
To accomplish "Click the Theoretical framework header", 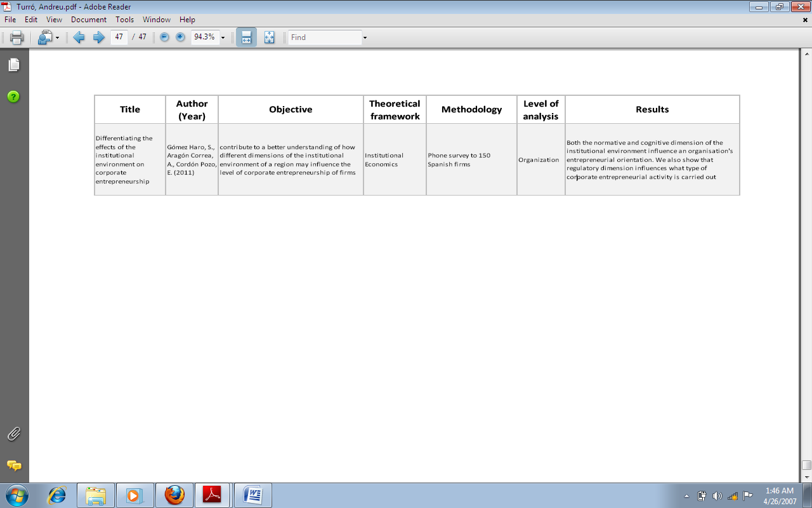I will (x=395, y=109).
